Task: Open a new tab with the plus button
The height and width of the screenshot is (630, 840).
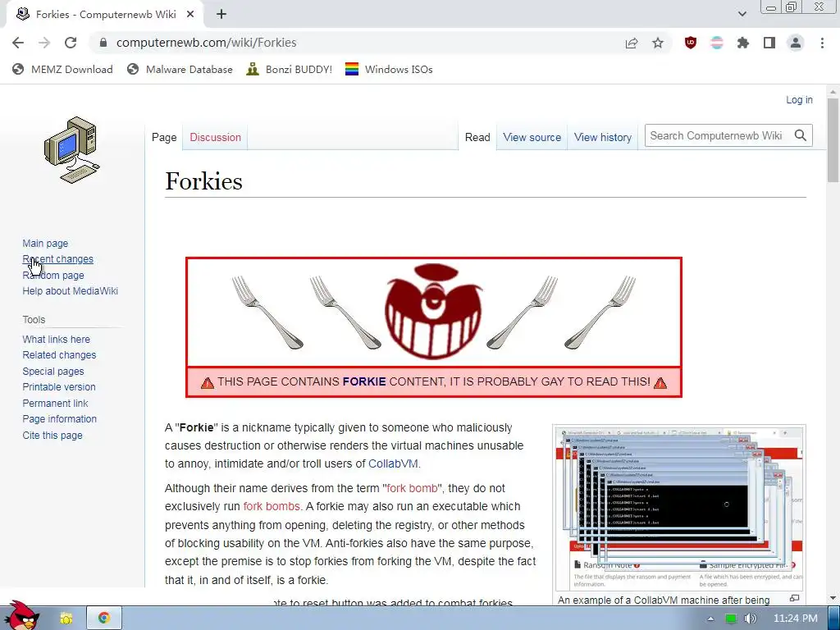Action: coord(221,15)
